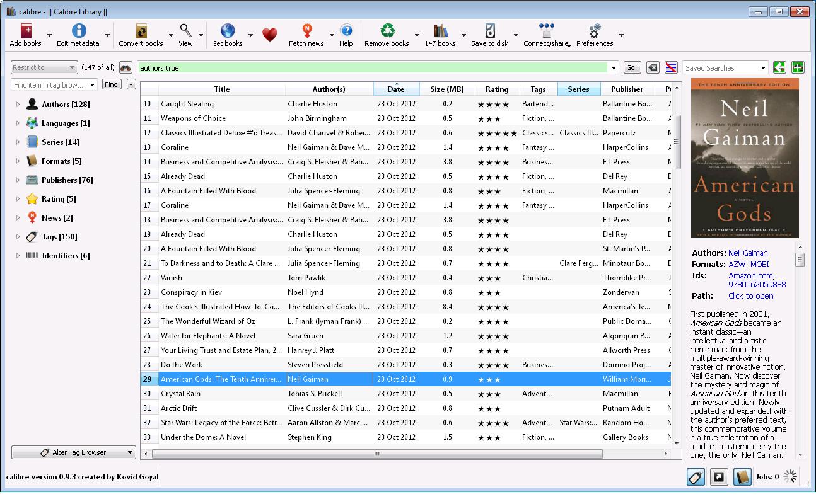Open the AZW format link
The image size is (816, 504).
pyautogui.click(x=737, y=265)
